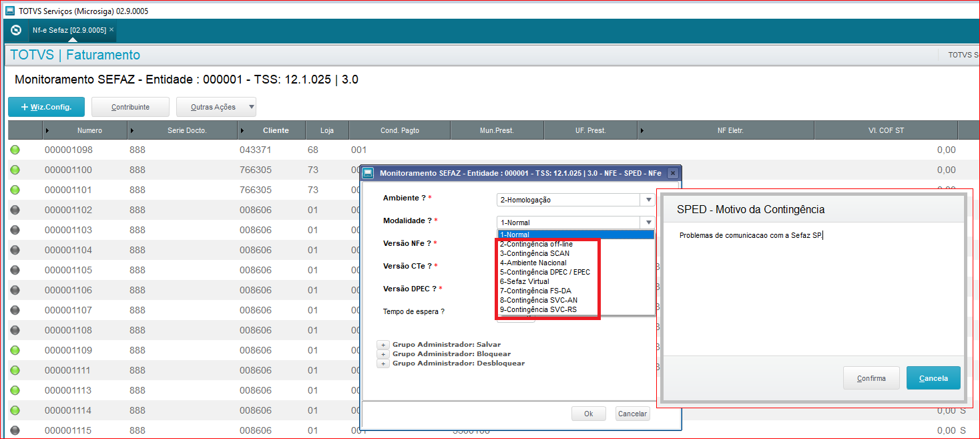
Task: Click the gray status icon for note 000001115
Action: (15, 430)
